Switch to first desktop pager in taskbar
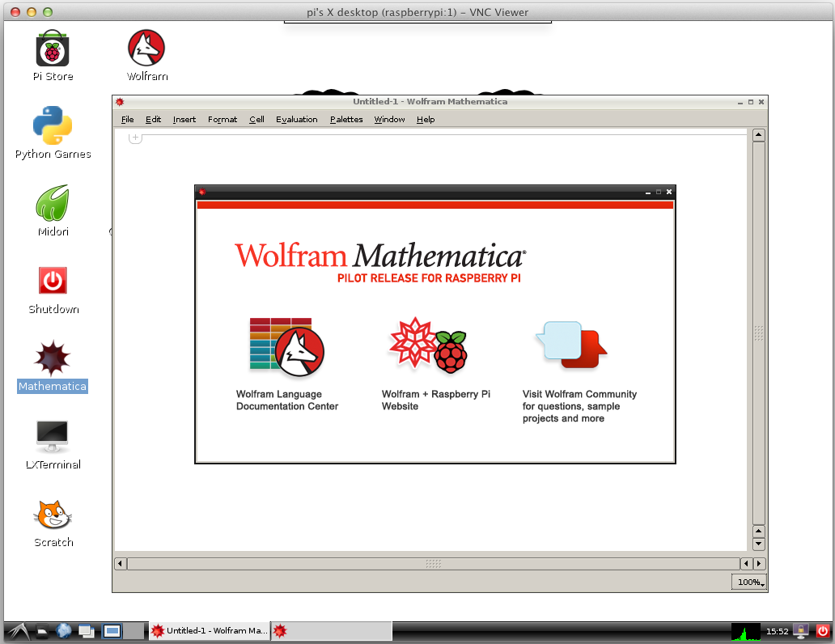The height and width of the screenshot is (644, 835). tap(112, 631)
